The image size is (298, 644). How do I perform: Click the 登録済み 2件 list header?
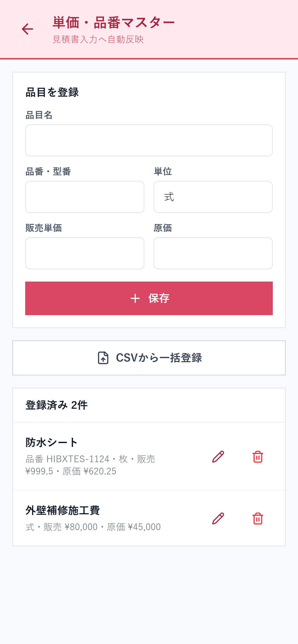57,405
